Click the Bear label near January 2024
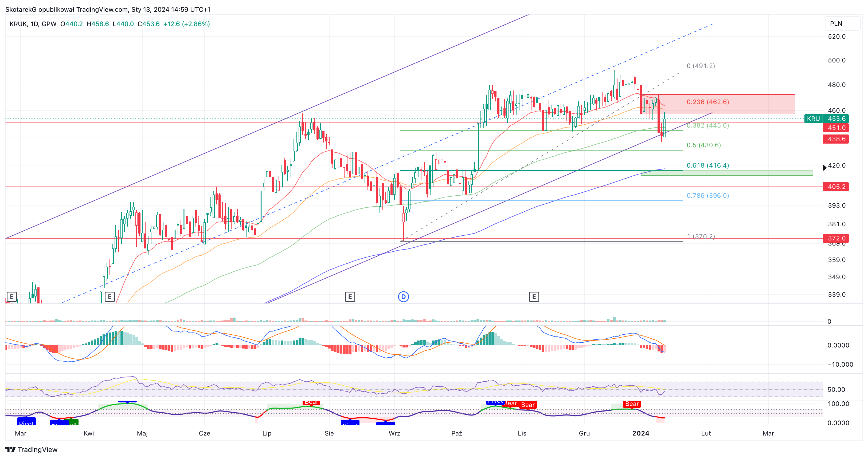 [x=632, y=404]
